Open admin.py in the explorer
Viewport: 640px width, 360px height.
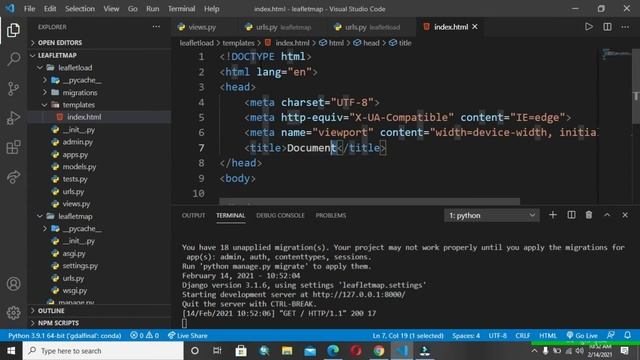coord(99,142)
